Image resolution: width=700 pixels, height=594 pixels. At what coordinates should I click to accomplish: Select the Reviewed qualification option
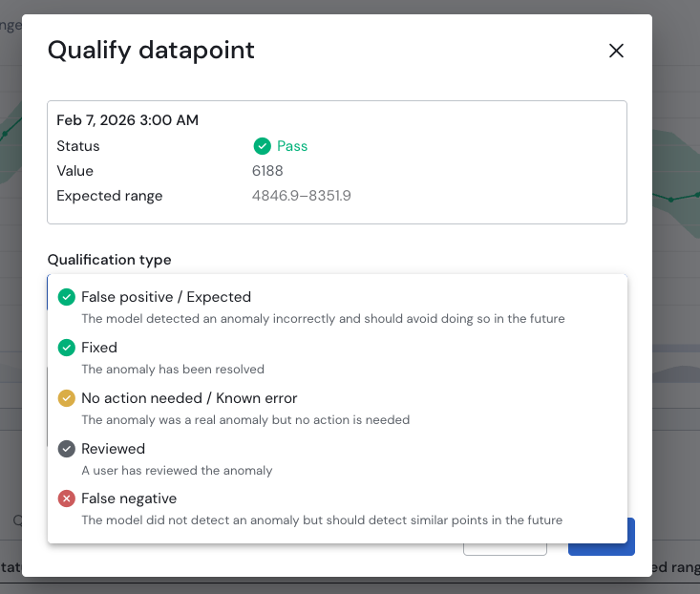click(337, 458)
